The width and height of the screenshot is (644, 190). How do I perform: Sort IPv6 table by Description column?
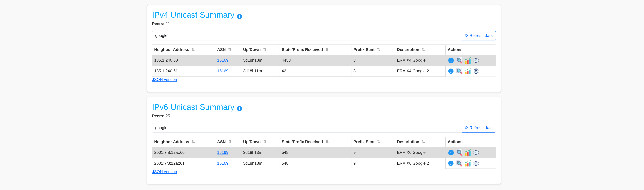[423, 142]
